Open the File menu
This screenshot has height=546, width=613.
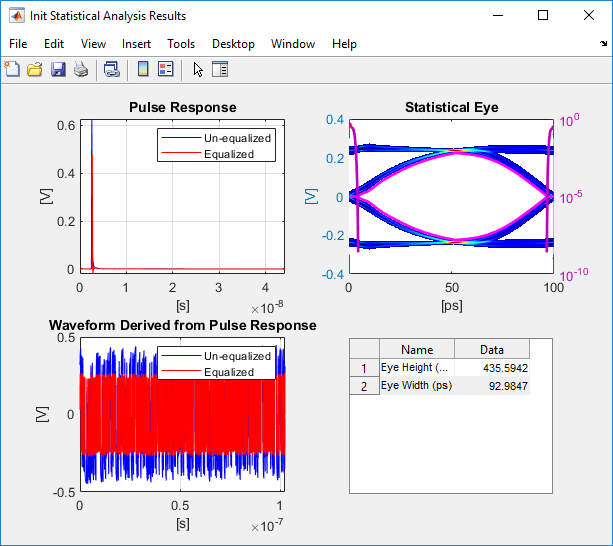pos(18,44)
